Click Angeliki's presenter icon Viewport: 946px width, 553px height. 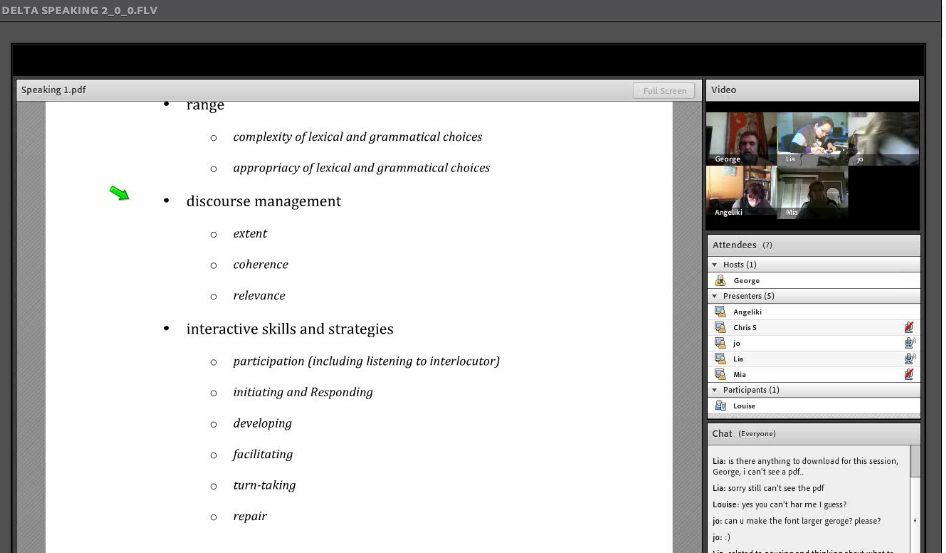721,312
